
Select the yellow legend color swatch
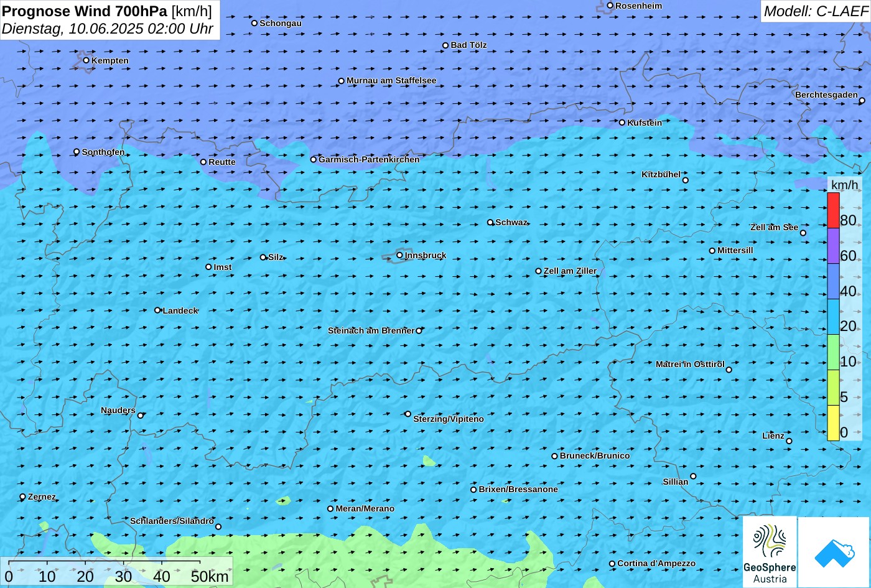click(x=833, y=423)
